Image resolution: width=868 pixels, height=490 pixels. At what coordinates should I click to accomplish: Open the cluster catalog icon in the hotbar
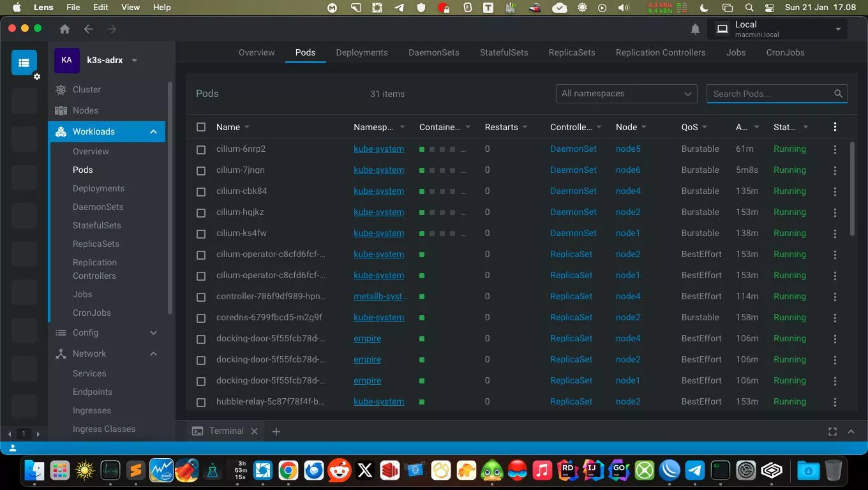[24, 63]
